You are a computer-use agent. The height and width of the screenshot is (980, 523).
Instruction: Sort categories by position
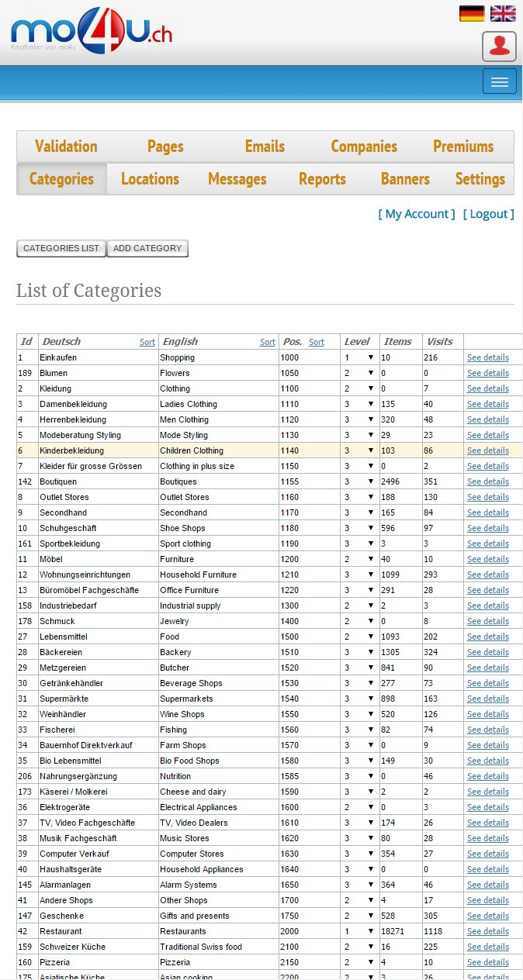tap(316, 342)
